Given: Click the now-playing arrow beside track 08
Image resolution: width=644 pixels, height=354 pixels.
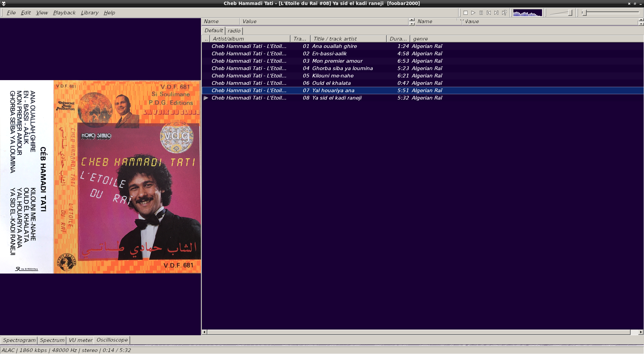Looking at the screenshot, I should point(206,98).
